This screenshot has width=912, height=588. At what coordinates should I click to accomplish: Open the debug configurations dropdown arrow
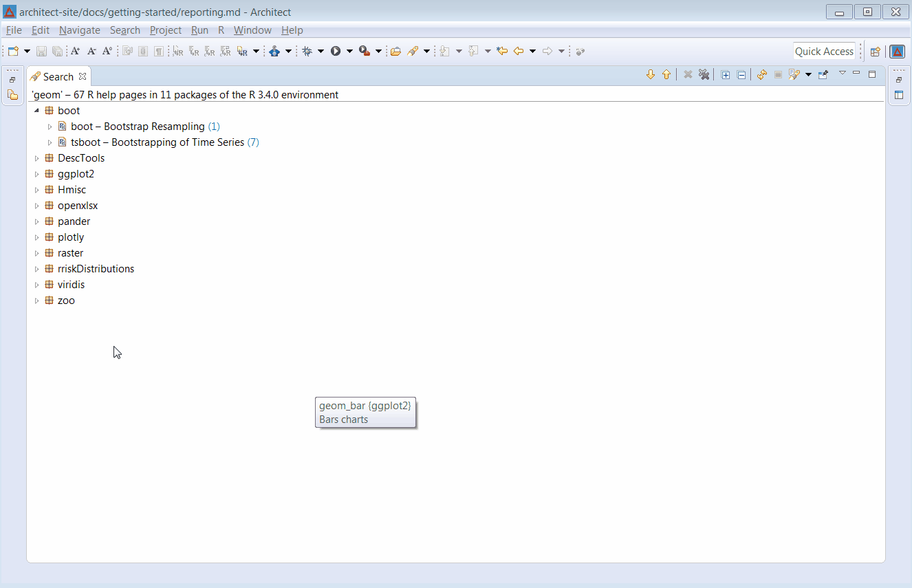click(321, 51)
